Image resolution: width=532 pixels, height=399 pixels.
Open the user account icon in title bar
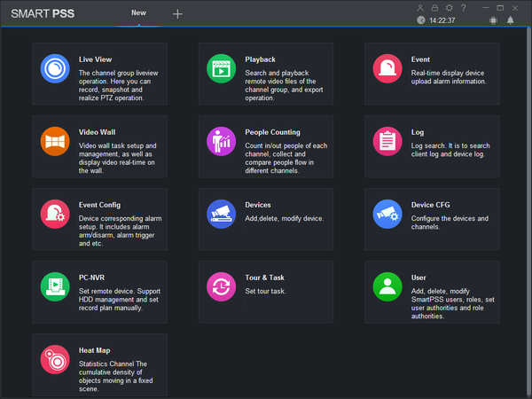pyautogui.click(x=420, y=8)
